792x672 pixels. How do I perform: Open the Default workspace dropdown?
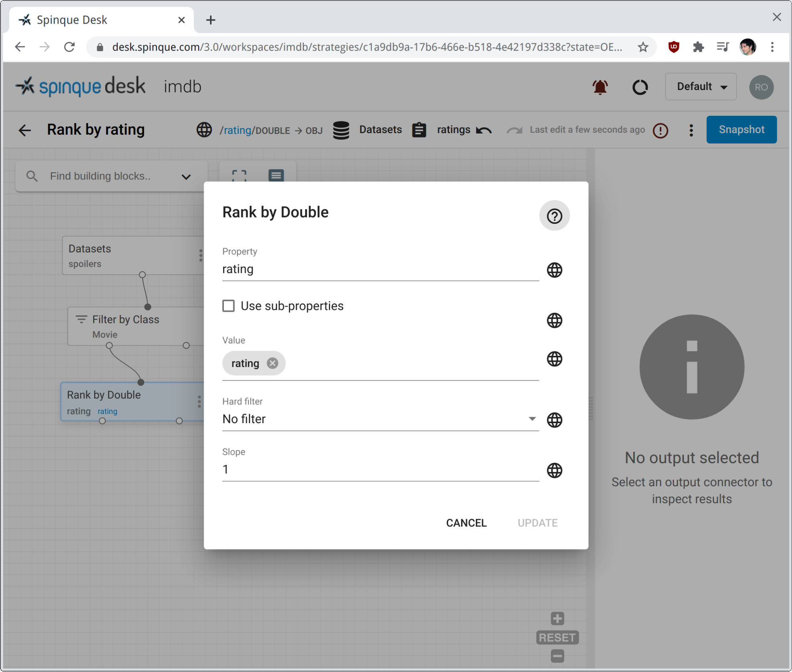coord(700,87)
